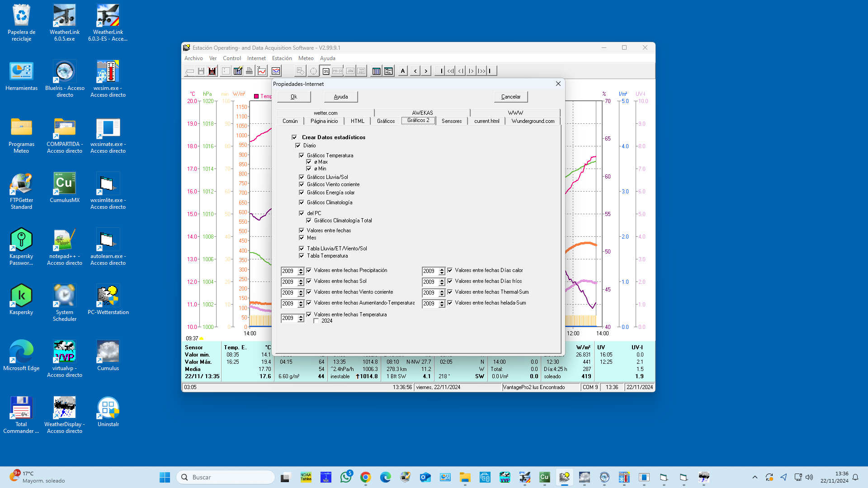Decrease the Días calor year spinner value

click(x=442, y=273)
